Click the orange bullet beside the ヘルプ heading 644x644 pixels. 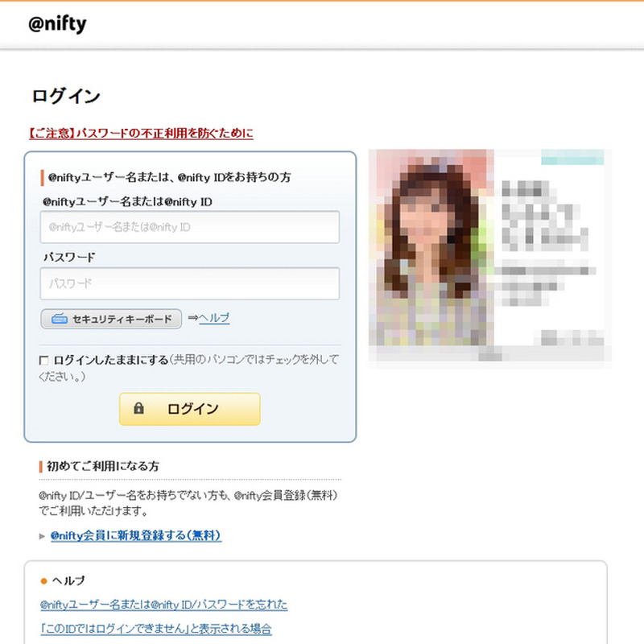click(44, 580)
